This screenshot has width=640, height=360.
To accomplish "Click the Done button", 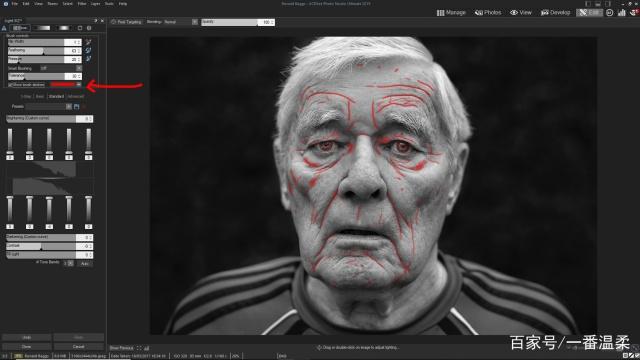I will pos(27,347).
